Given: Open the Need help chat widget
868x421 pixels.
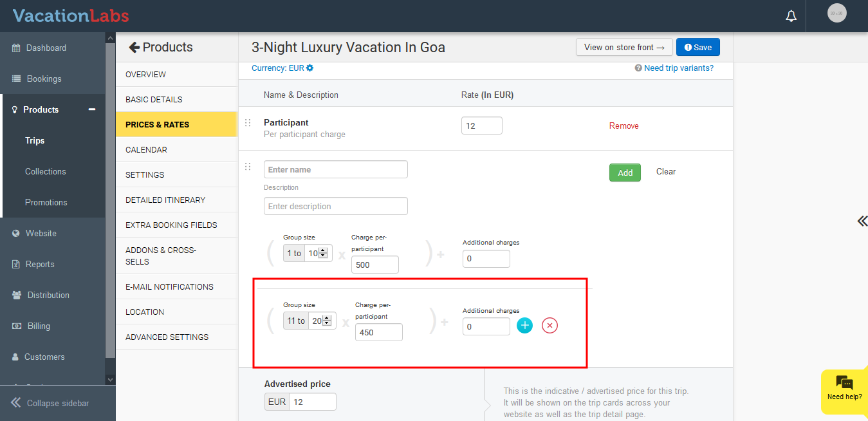Looking at the screenshot, I should (x=844, y=388).
